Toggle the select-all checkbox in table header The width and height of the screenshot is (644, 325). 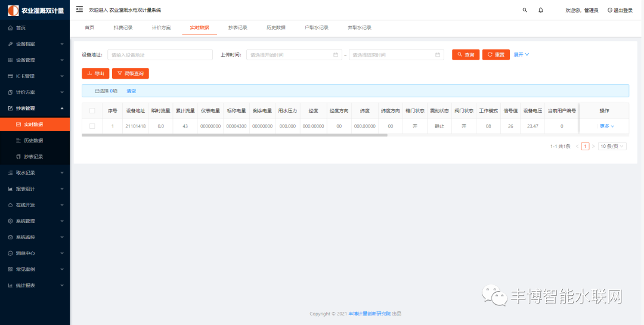coord(92,110)
